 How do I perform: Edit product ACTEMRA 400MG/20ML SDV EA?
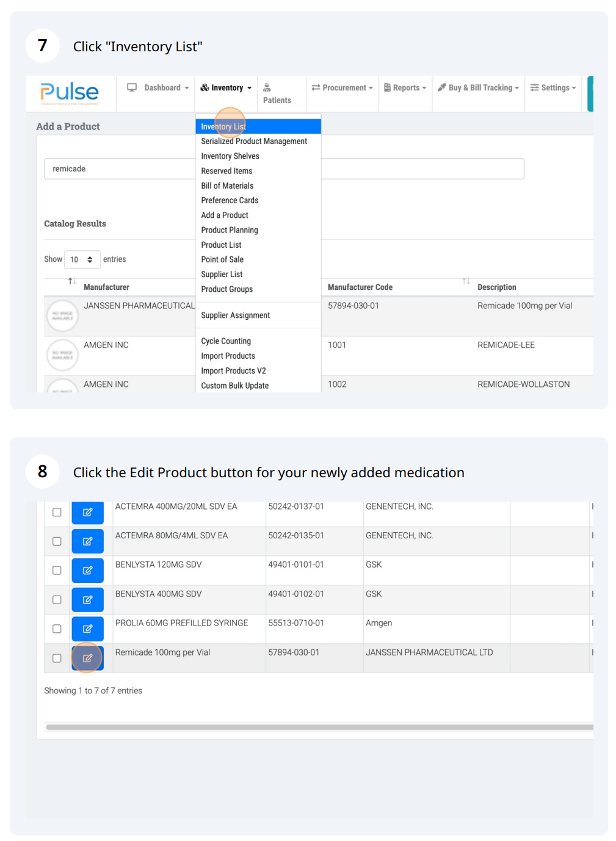[87, 512]
